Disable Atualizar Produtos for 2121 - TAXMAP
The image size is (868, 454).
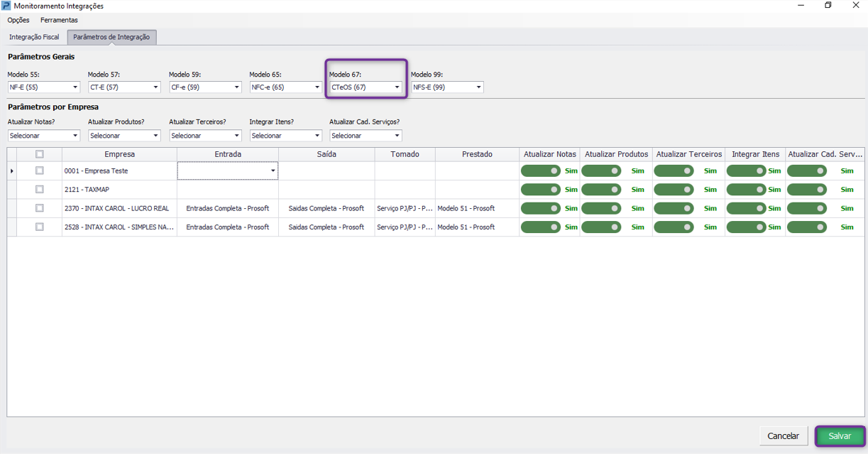(x=601, y=190)
